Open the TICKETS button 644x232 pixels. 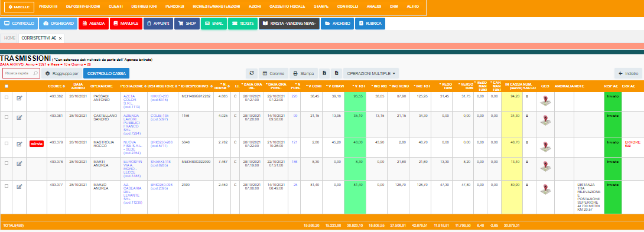(243, 24)
